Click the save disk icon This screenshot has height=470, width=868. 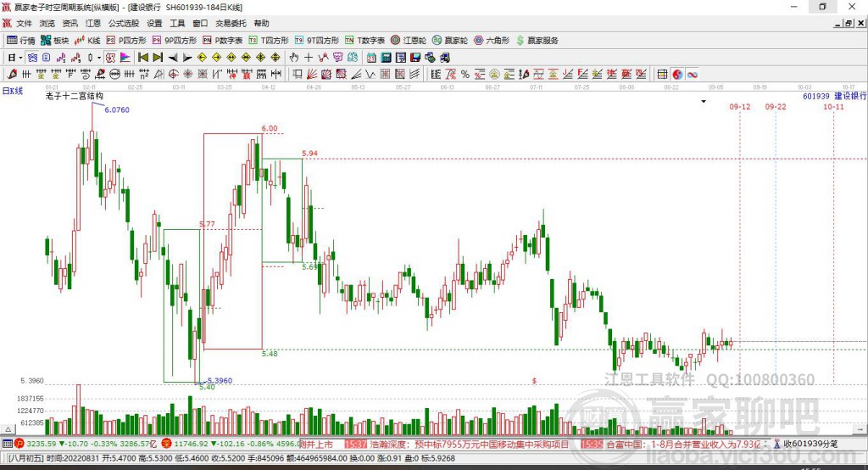point(415,58)
